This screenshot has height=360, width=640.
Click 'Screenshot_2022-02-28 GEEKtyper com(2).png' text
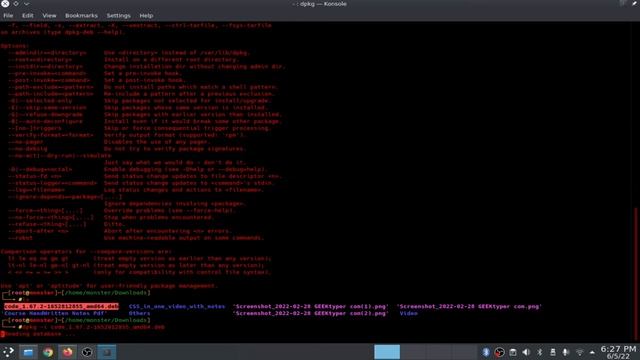(x=311, y=313)
